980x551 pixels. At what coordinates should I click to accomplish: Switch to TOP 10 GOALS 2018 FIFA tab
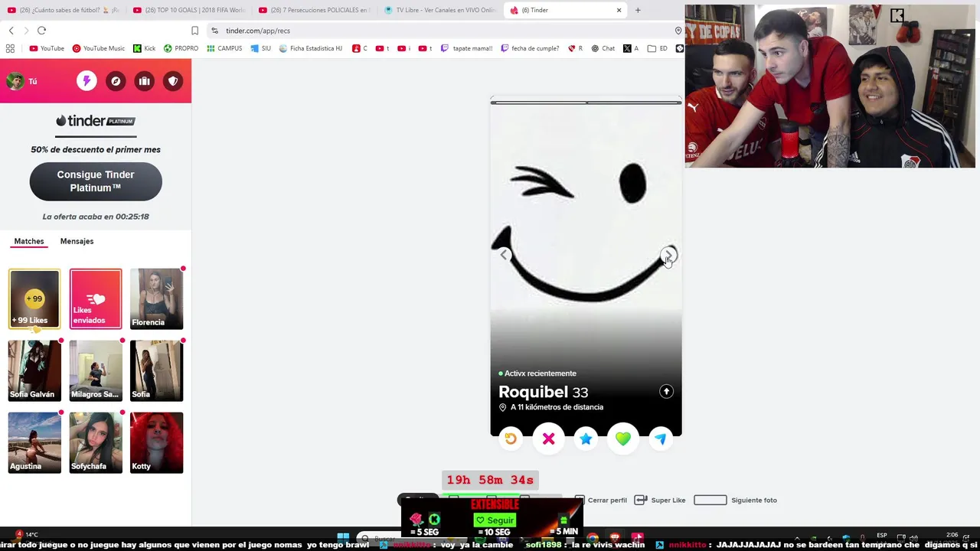[x=189, y=10]
